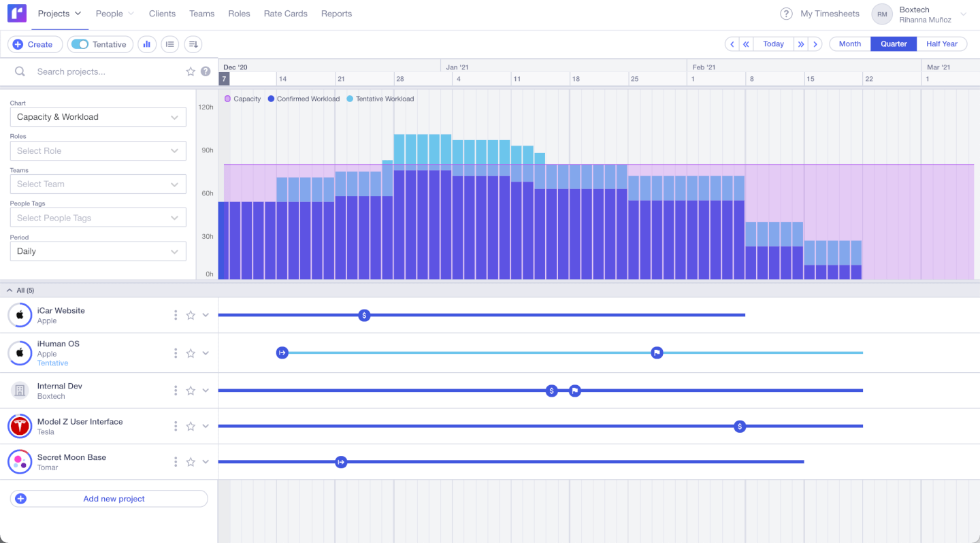980x543 pixels.
Task: Click the Create button
Action: tap(35, 44)
